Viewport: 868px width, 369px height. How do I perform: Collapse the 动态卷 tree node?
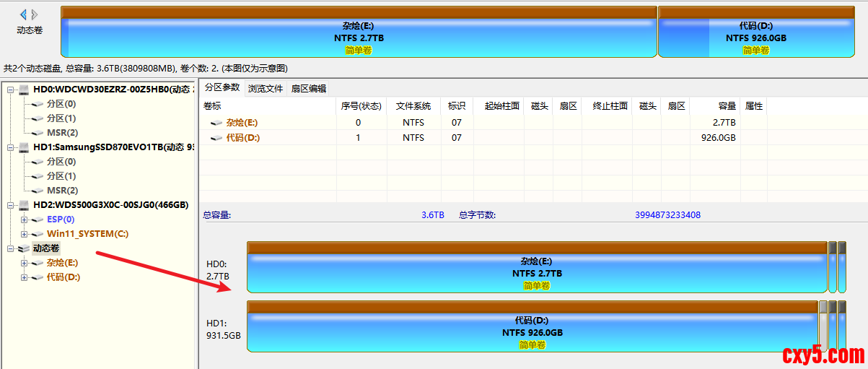11,248
